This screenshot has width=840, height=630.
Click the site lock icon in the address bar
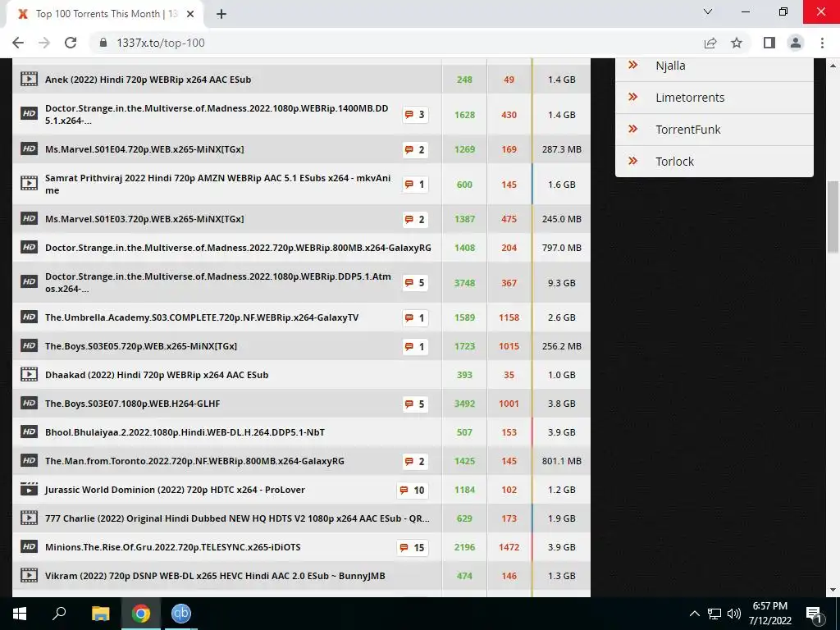103,43
